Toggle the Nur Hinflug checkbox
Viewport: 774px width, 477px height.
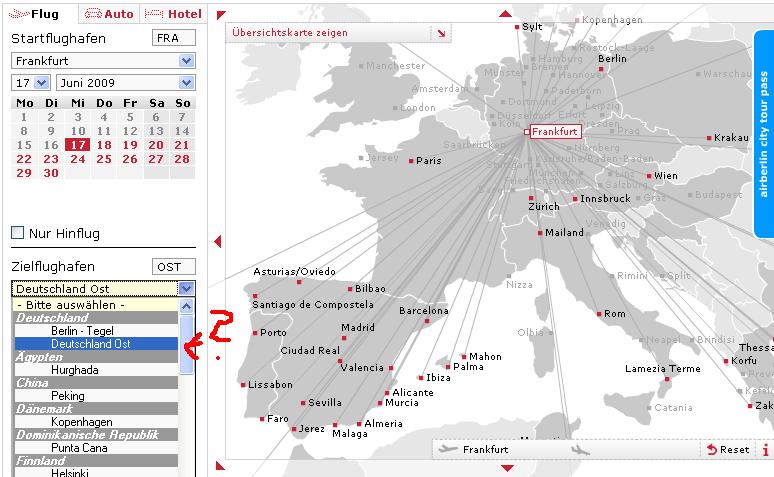tap(17, 233)
